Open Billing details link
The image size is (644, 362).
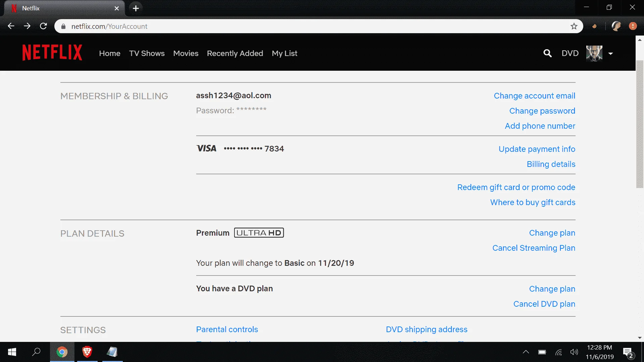tap(551, 164)
